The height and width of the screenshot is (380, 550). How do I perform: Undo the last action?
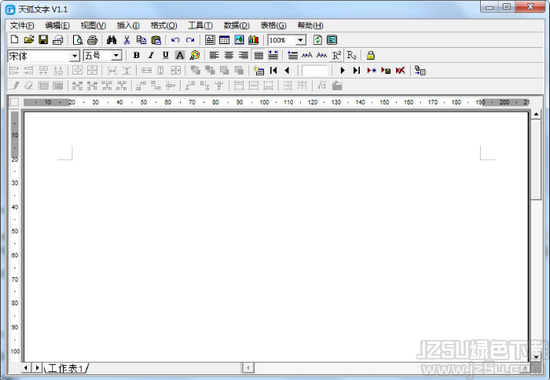click(175, 40)
